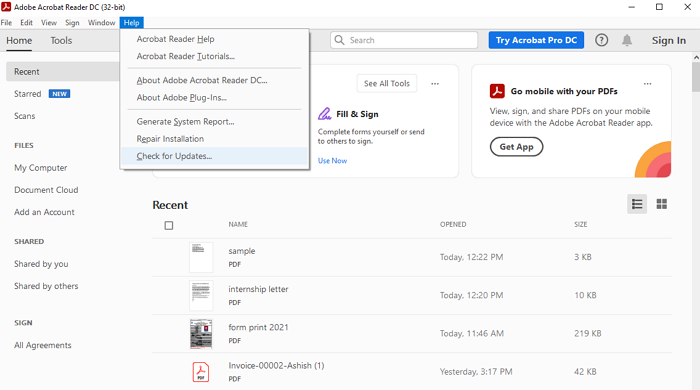Click the vertical scrollbar thumb

pyautogui.click(x=696, y=77)
